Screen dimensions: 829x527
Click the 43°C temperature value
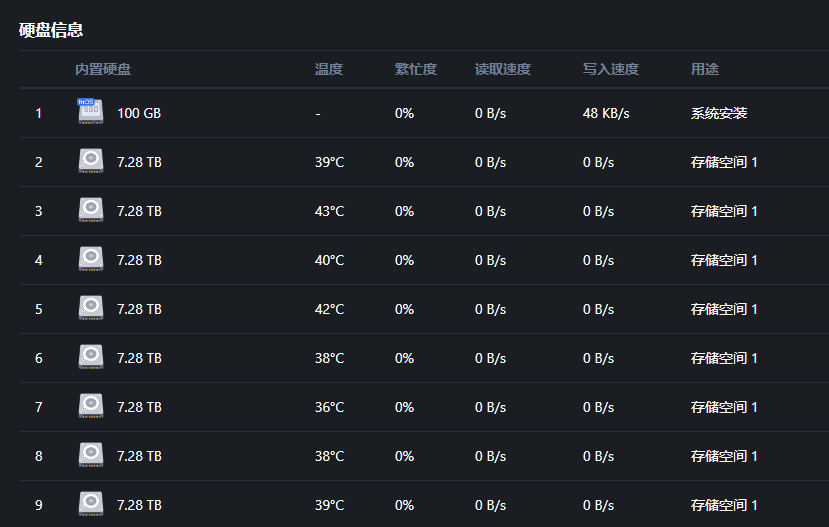(x=329, y=211)
